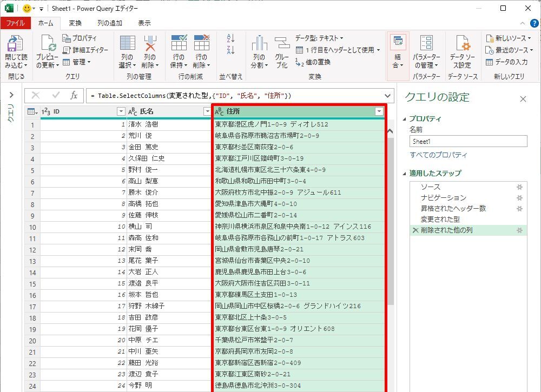541x392 pixels.
Task: Open the 列の追加 ribbon tab
Action: point(110,23)
